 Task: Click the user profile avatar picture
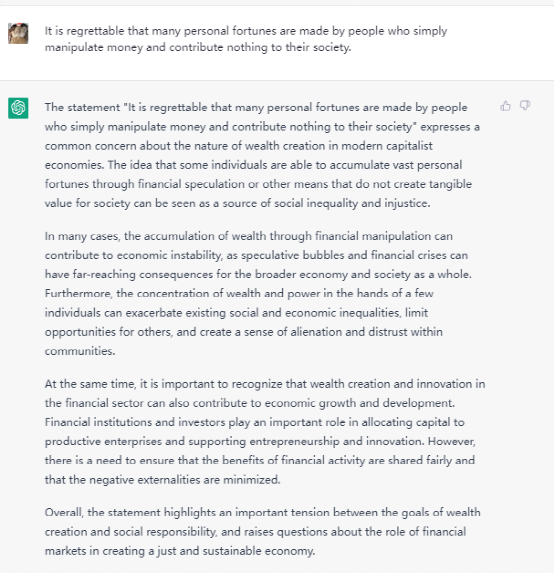[x=18, y=34]
